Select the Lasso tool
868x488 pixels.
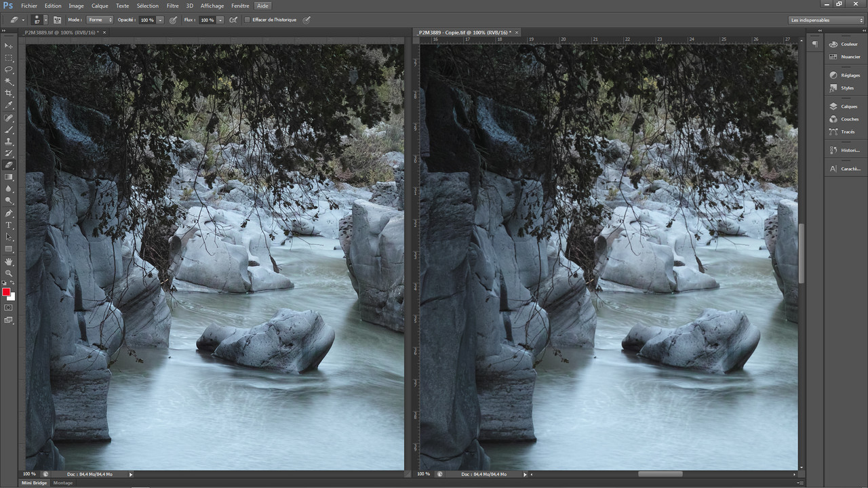click(9, 69)
